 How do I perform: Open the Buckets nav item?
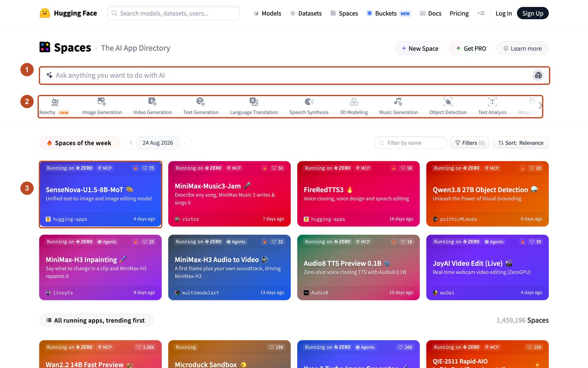tap(388, 13)
